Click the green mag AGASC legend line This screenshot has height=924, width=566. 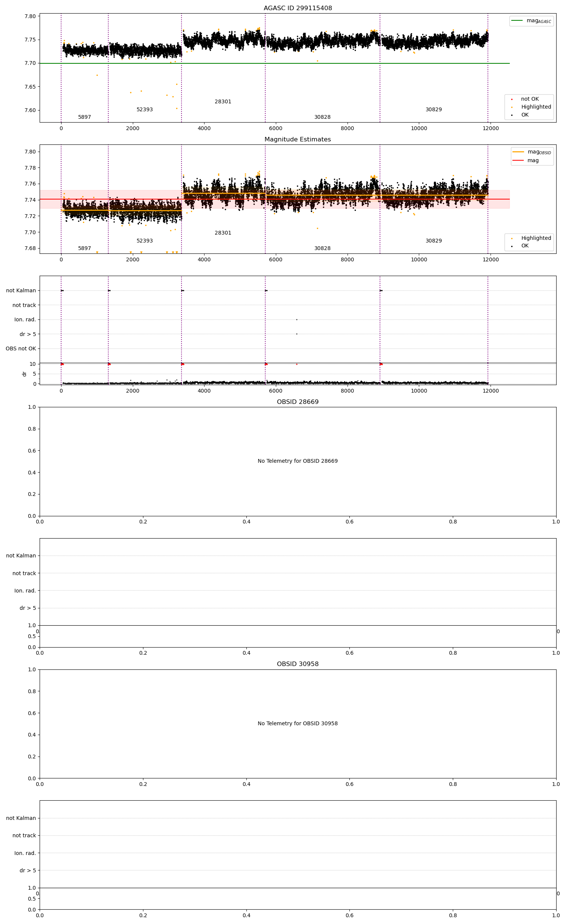pos(517,21)
